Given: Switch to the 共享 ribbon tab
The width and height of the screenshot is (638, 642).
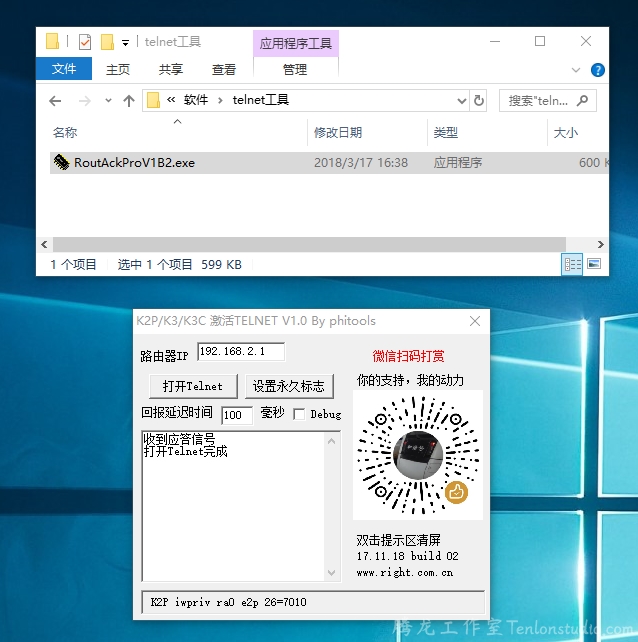Looking at the screenshot, I should click(x=171, y=69).
